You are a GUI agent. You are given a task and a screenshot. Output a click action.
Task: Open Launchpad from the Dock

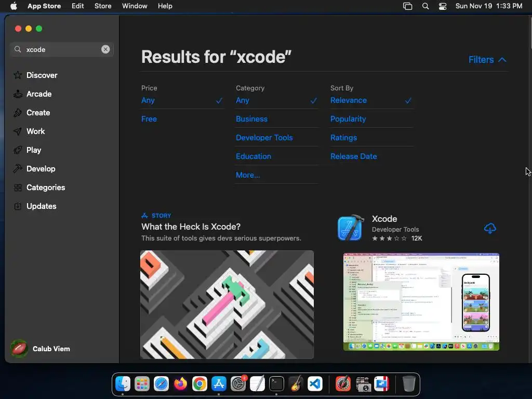pyautogui.click(x=142, y=384)
